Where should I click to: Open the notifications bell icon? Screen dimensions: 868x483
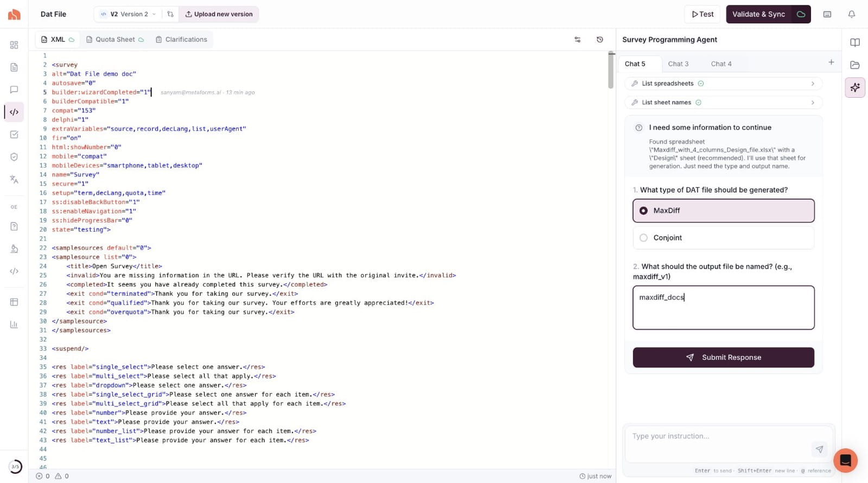point(851,14)
